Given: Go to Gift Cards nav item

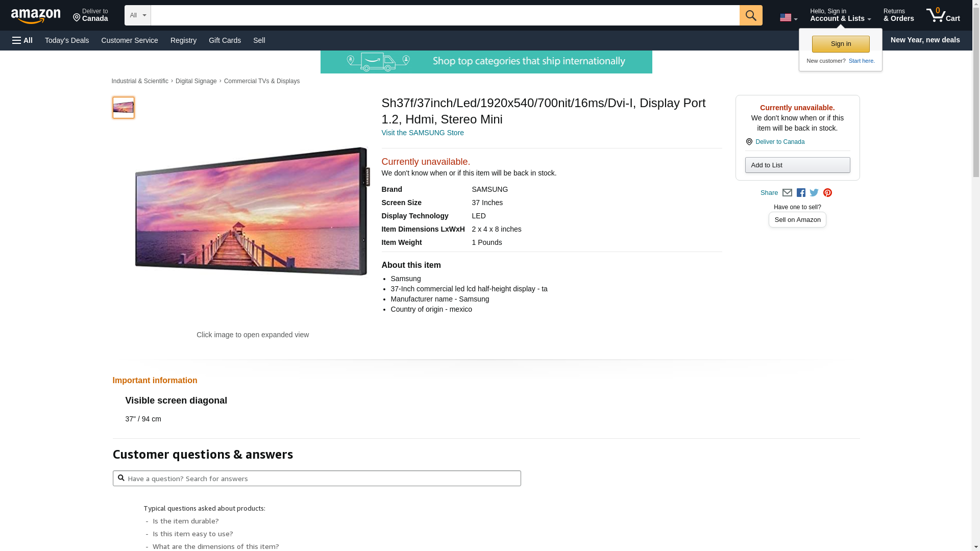Looking at the screenshot, I should click(x=225, y=40).
